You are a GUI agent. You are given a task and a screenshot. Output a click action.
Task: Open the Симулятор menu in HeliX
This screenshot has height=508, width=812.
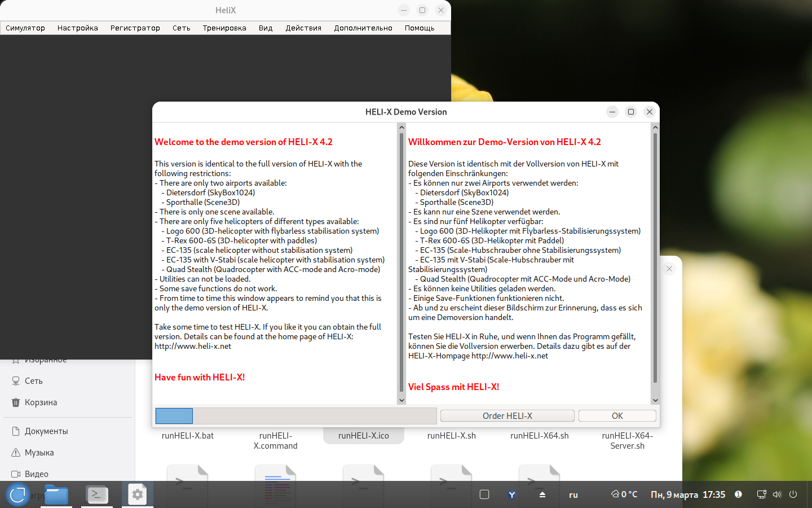[x=25, y=28]
